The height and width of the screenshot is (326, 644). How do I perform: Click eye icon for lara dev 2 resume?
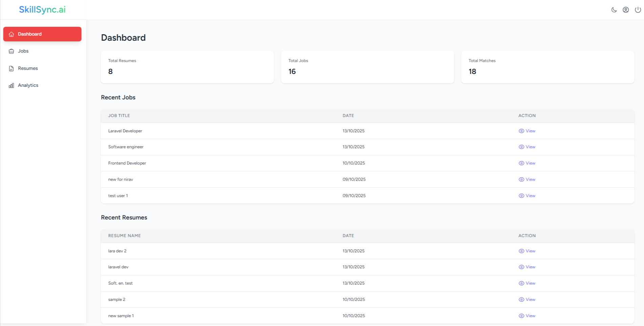(521, 251)
